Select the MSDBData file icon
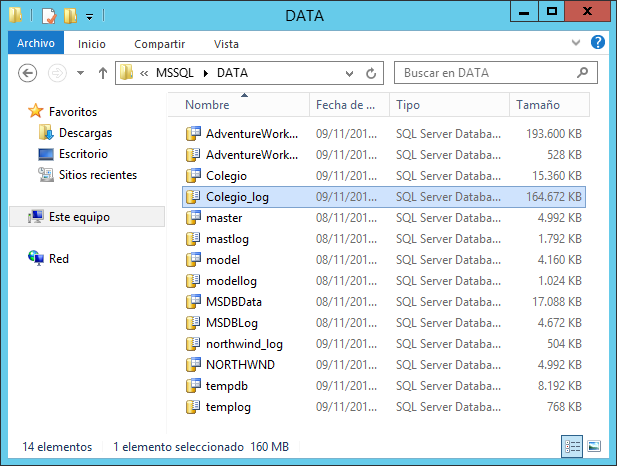Viewport: 617px width, 466px height. (193, 301)
